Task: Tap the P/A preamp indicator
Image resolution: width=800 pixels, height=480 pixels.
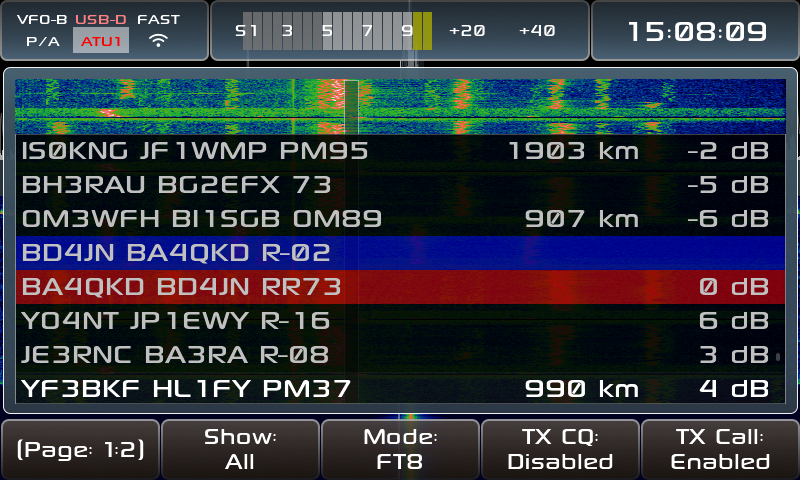Action: coord(42,42)
